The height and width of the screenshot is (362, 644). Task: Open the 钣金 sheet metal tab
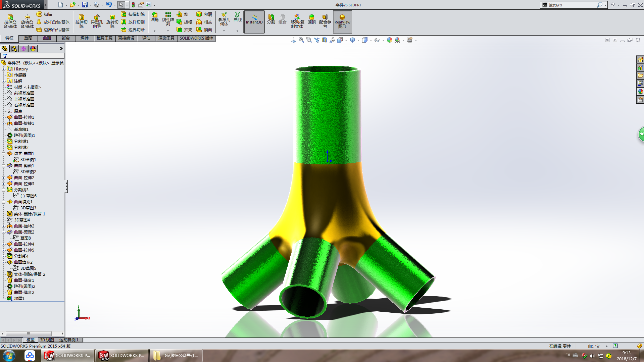[66, 38]
